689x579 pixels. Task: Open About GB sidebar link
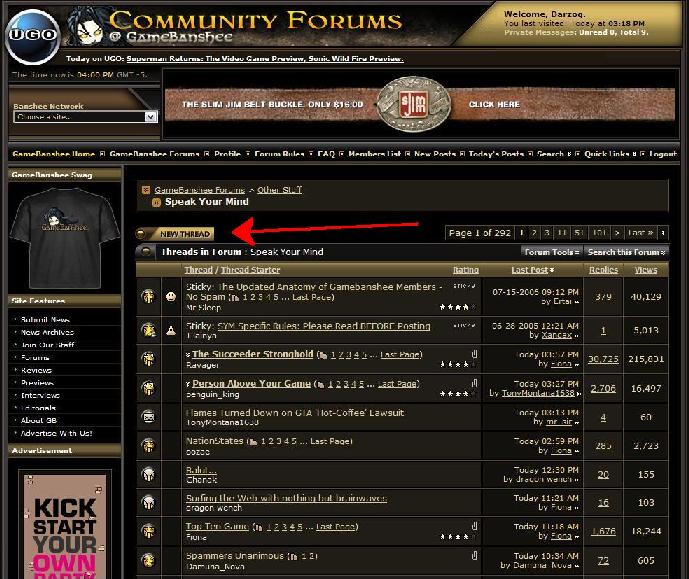pyautogui.click(x=39, y=420)
